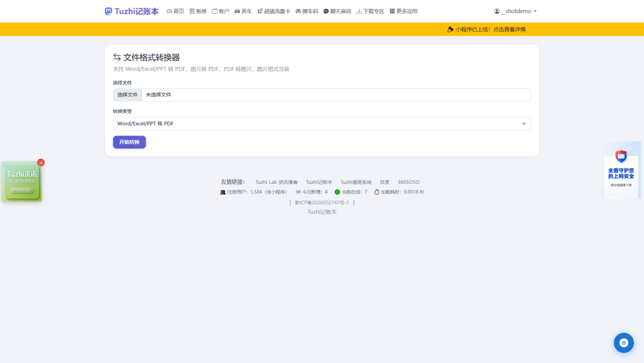
Task: Click the 加载耗时 stopwatch icon
Action: point(377,192)
